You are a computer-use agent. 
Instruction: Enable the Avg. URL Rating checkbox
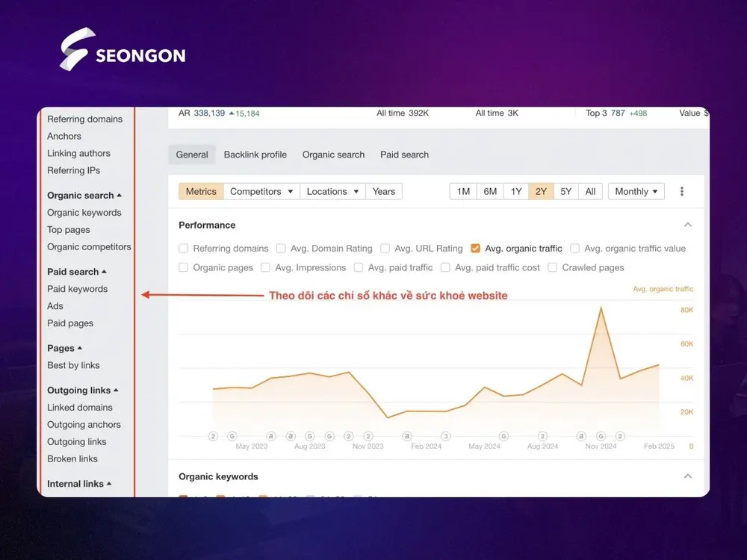point(385,249)
